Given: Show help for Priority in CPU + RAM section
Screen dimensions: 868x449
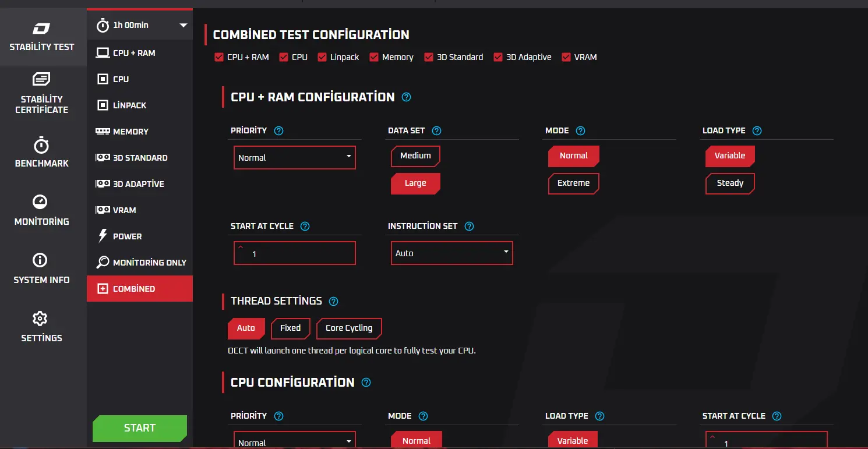Looking at the screenshot, I should 279,131.
